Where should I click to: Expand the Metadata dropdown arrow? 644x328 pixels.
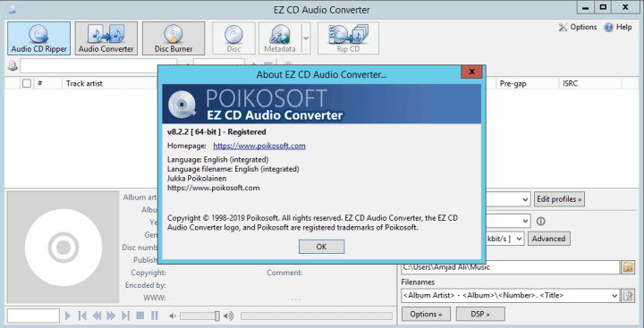pyautogui.click(x=306, y=38)
